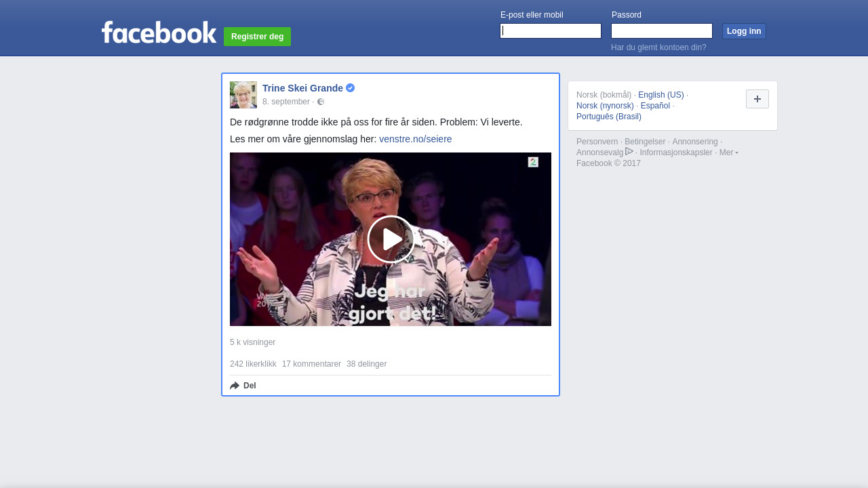Click the plus button for more languages
The height and width of the screenshot is (488, 868).
click(757, 99)
